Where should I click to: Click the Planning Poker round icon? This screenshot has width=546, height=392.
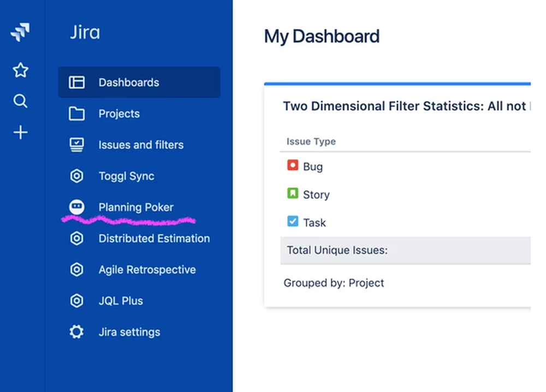tap(76, 207)
